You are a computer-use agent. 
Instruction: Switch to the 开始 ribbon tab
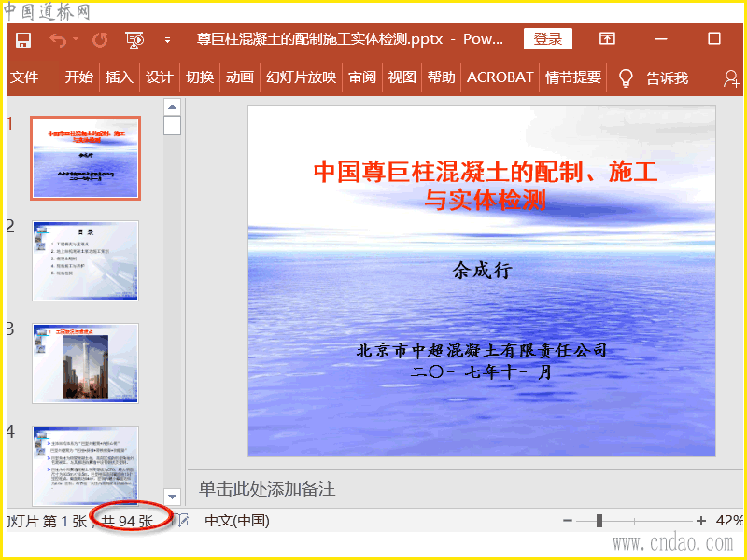79,77
